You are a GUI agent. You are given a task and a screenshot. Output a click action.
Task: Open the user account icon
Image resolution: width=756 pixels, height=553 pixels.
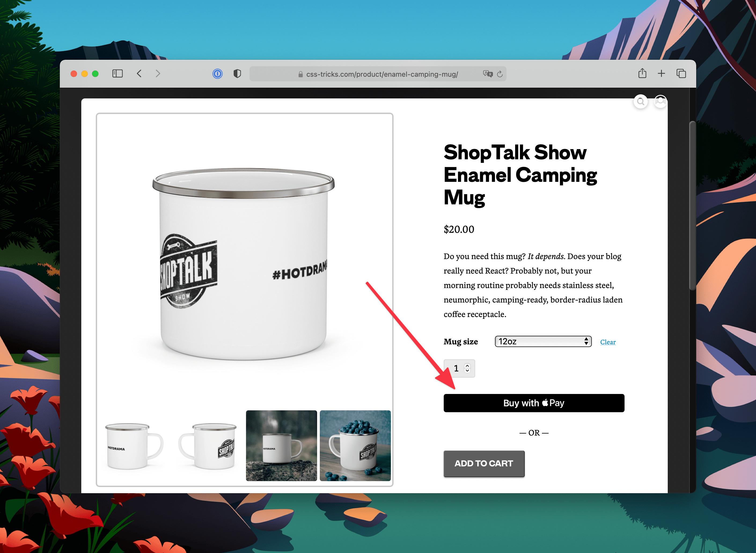click(x=660, y=101)
